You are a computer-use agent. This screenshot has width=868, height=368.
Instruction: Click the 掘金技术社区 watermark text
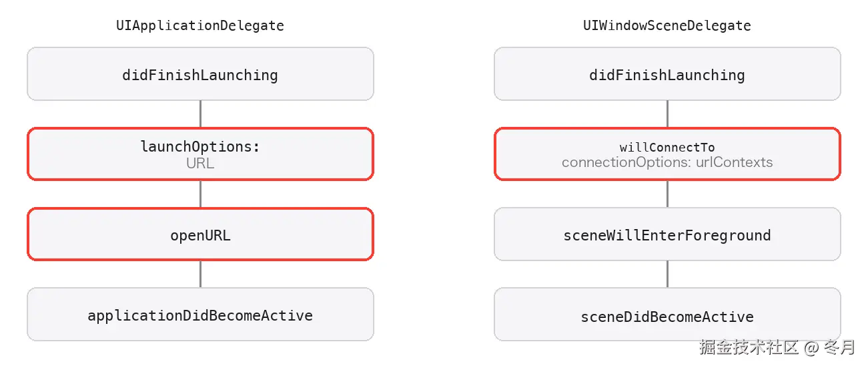click(749, 347)
